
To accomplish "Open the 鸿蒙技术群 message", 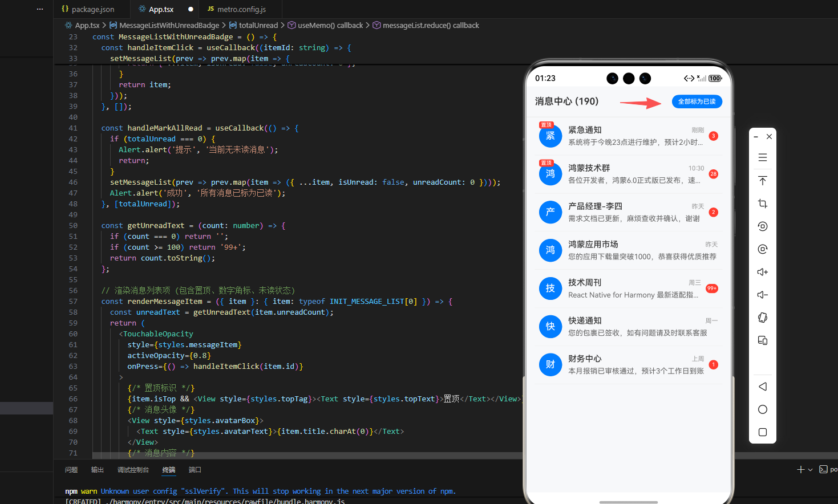I will pyautogui.click(x=629, y=174).
